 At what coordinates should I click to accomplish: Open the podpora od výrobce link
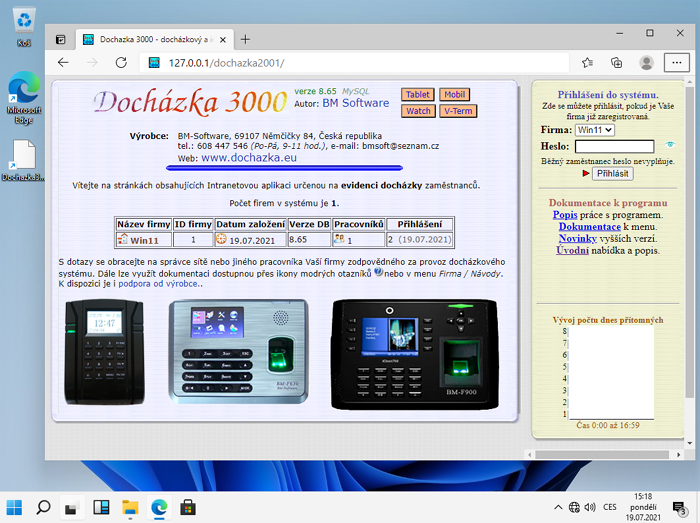click(158, 284)
